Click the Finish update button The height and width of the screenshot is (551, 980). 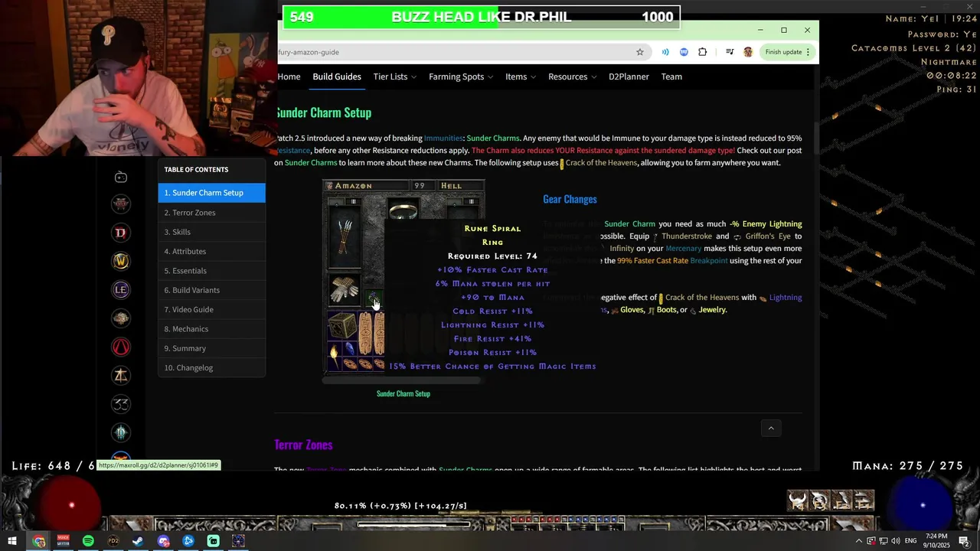click(786, 52)
